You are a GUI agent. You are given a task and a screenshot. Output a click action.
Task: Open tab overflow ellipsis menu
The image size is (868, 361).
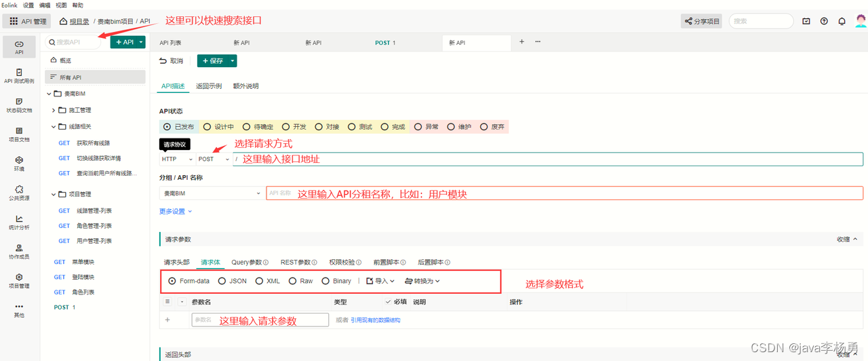tap(538, 41)
